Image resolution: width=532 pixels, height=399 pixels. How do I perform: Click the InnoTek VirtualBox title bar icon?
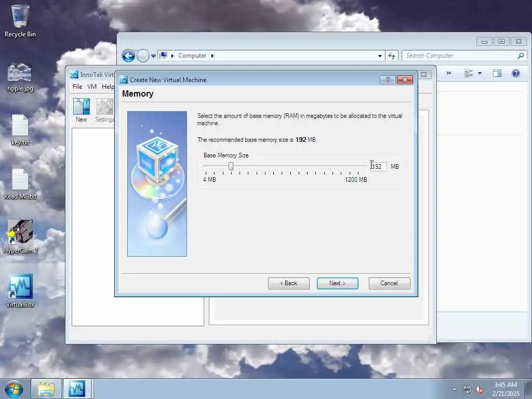point(74,74)
